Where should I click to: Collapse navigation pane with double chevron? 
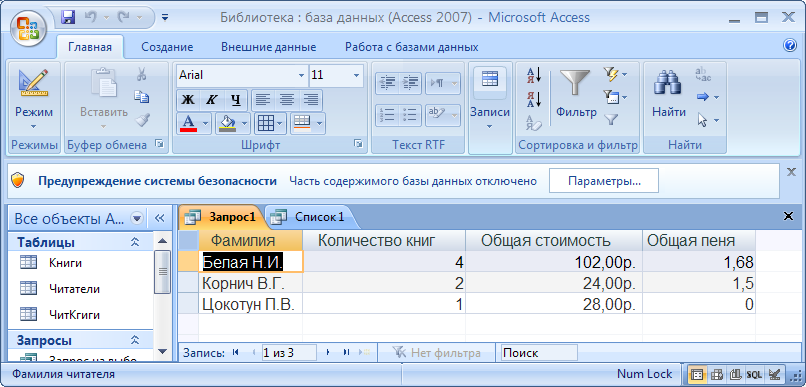[x=159, y=218]
